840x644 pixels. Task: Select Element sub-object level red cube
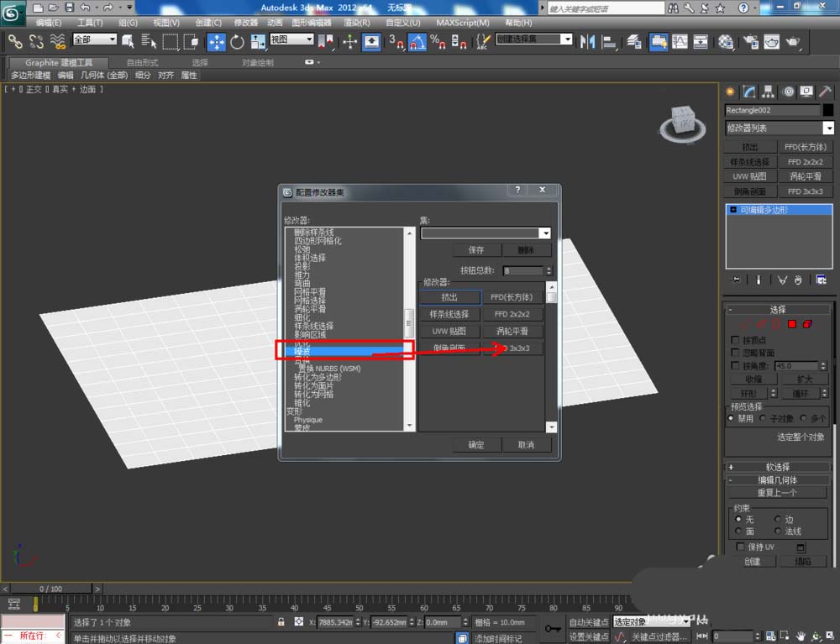807,324
